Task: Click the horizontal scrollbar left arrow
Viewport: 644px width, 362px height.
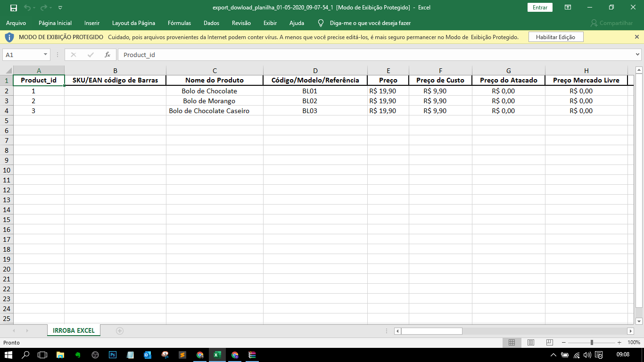Action: pos(398,331)
